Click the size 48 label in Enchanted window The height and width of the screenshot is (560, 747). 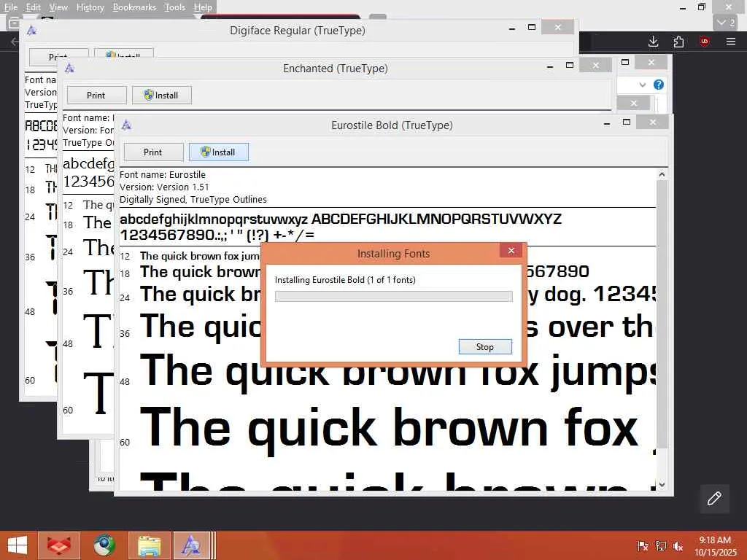point(68,344)
